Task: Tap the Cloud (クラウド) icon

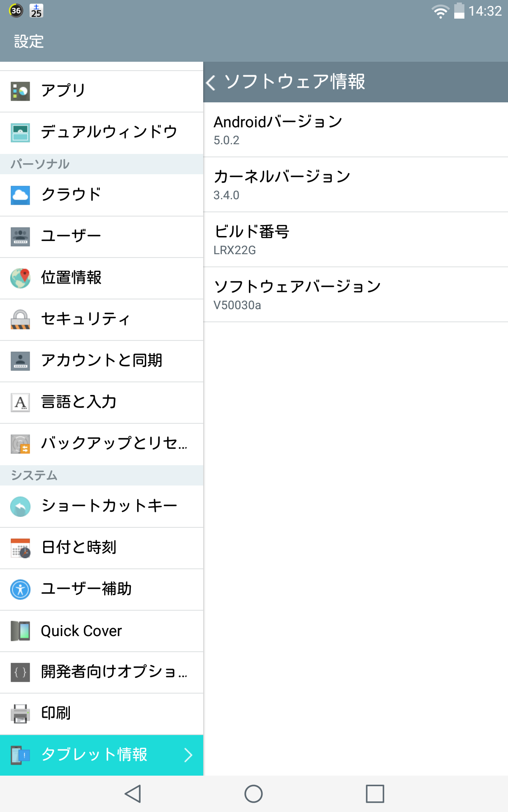Action: point(20,195)
